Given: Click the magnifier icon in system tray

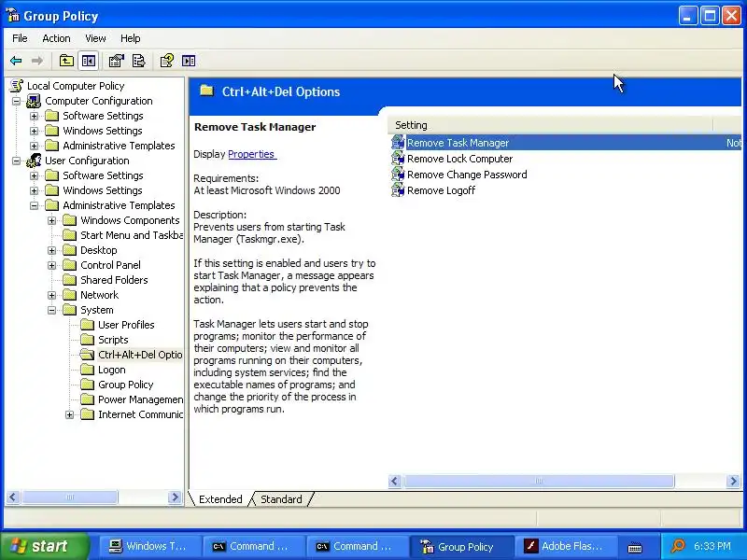Looking at the screenshot, I should point(678,546).
